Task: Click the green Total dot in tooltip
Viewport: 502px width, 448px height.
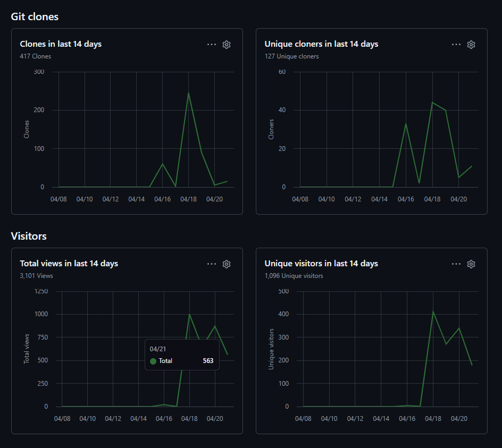Action: [153, 361]
